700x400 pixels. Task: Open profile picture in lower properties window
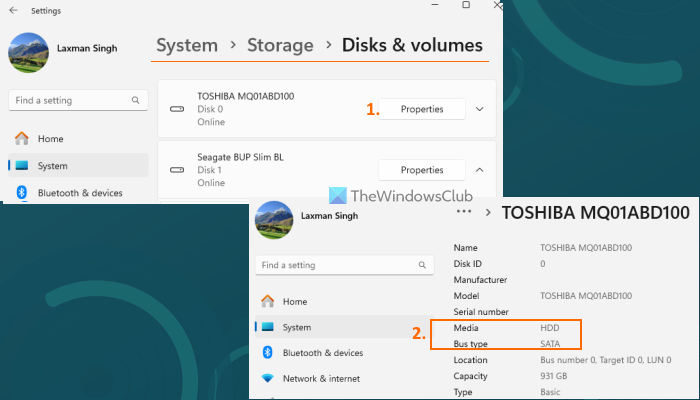[x=274, y=220]
